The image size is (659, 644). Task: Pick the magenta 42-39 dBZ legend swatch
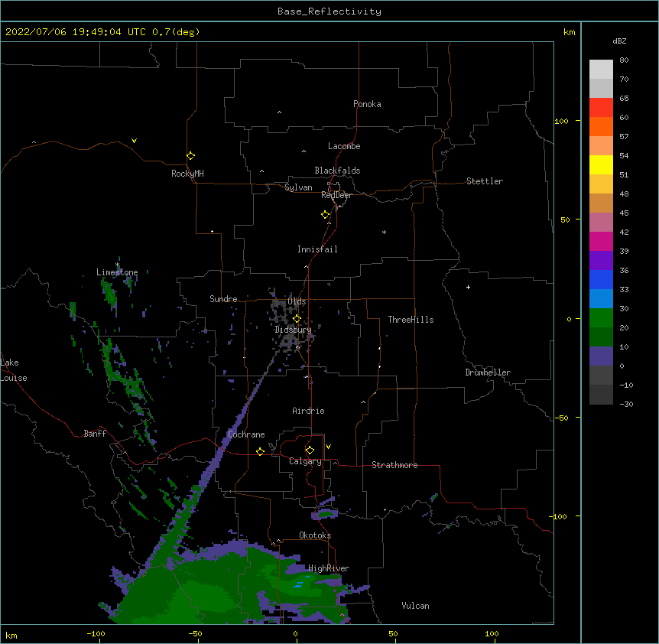601,241
